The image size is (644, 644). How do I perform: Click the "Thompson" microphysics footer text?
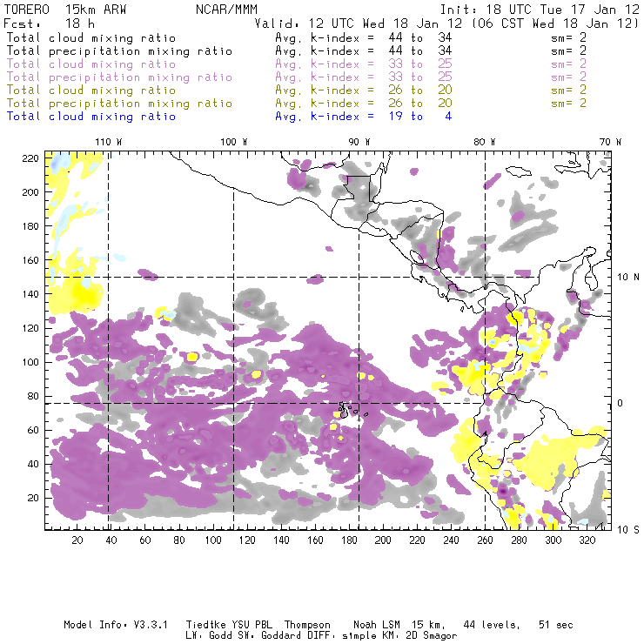point(307,625)
